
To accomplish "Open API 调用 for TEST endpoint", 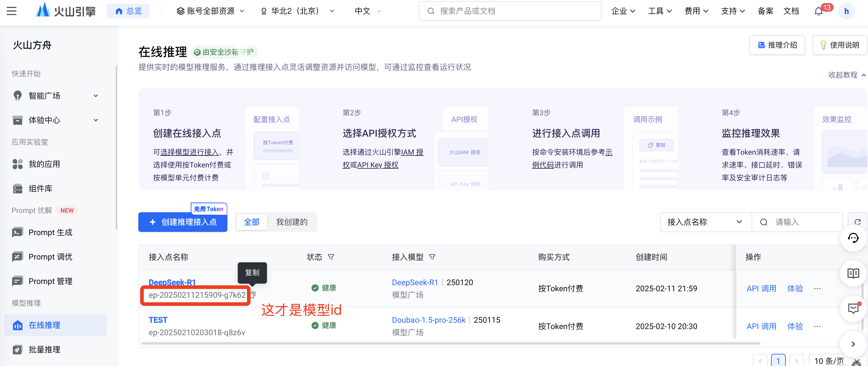I will pyautogui.click(x=761, y=326).
